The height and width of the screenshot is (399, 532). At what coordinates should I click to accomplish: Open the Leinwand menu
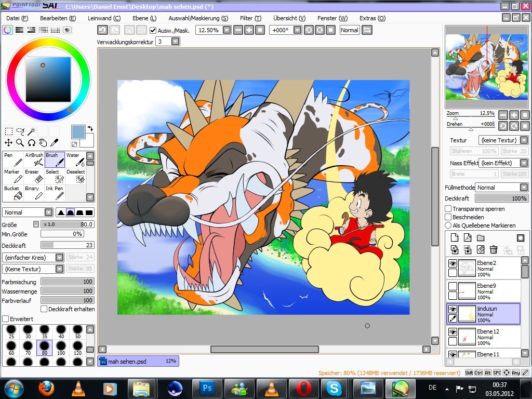click(x=104, y=18)
